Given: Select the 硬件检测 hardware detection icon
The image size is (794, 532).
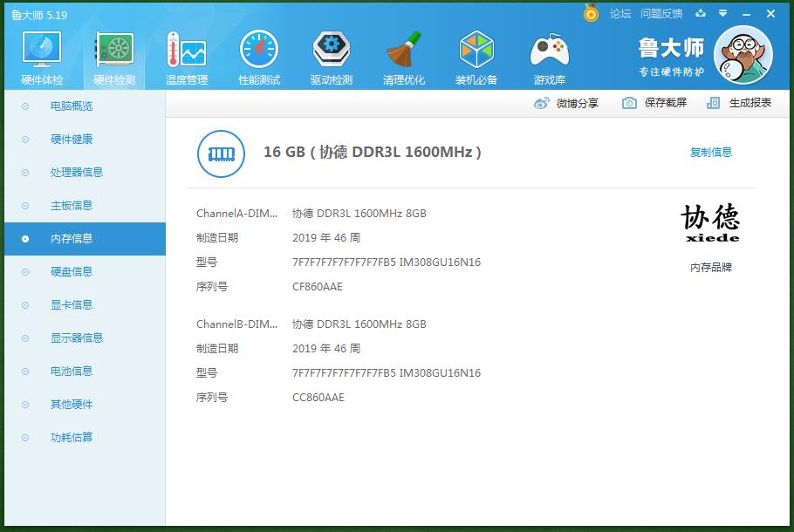Looking at the screenshot, I should click(113, 55).
